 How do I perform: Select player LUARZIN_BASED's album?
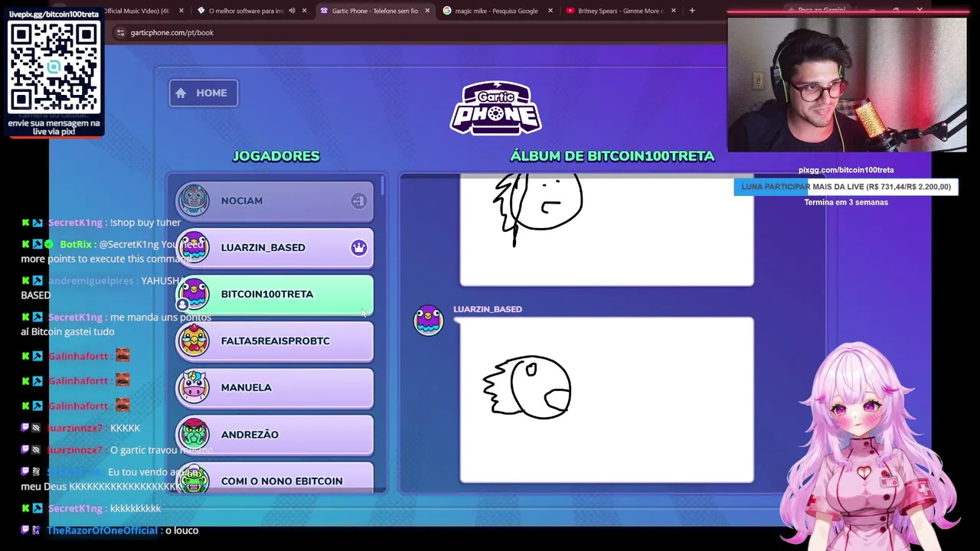click(x=275, y=247)
